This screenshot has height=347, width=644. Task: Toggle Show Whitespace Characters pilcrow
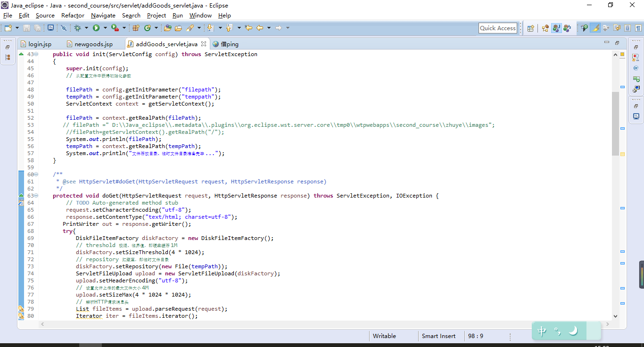click(638, 28)
